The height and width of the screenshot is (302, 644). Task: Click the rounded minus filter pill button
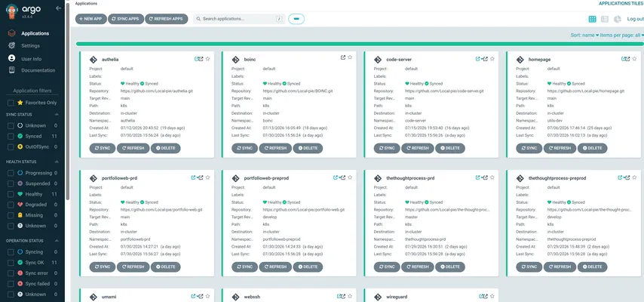point(296,19)
